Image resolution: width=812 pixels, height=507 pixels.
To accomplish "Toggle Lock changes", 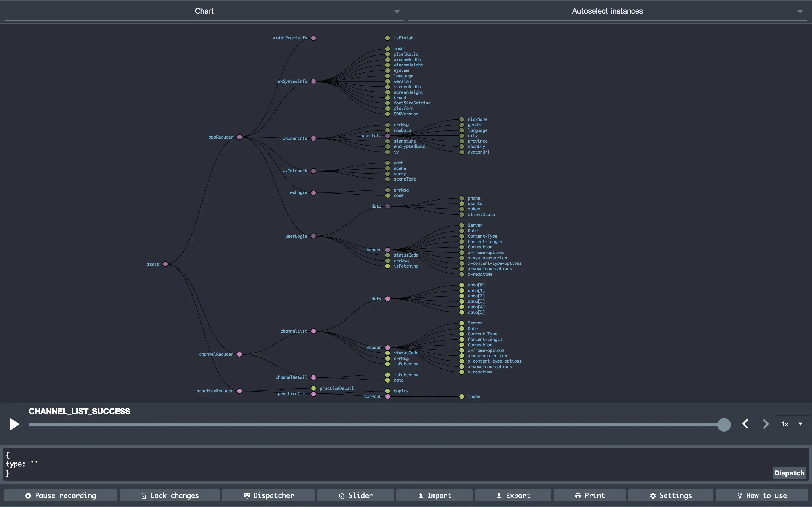I will coord(170,495).
